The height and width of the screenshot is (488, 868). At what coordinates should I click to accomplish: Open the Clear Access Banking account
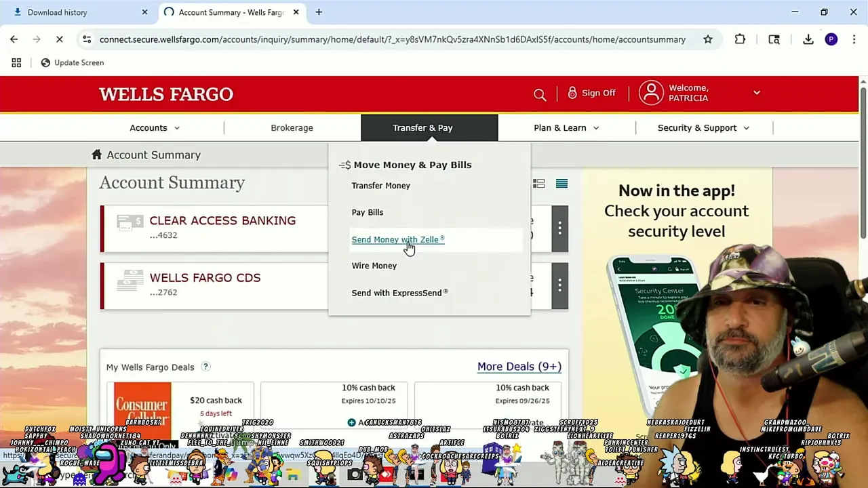click(x=222, y=221)
